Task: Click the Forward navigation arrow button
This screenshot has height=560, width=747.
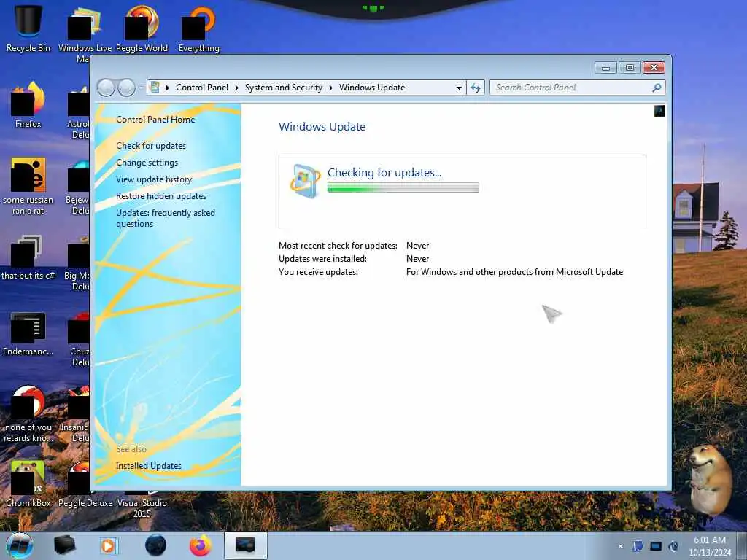Action: point(126,87)
